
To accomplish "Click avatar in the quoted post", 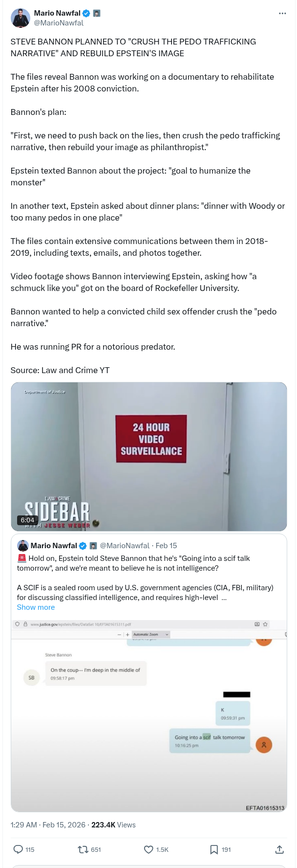I will click(x=22, y=546).
